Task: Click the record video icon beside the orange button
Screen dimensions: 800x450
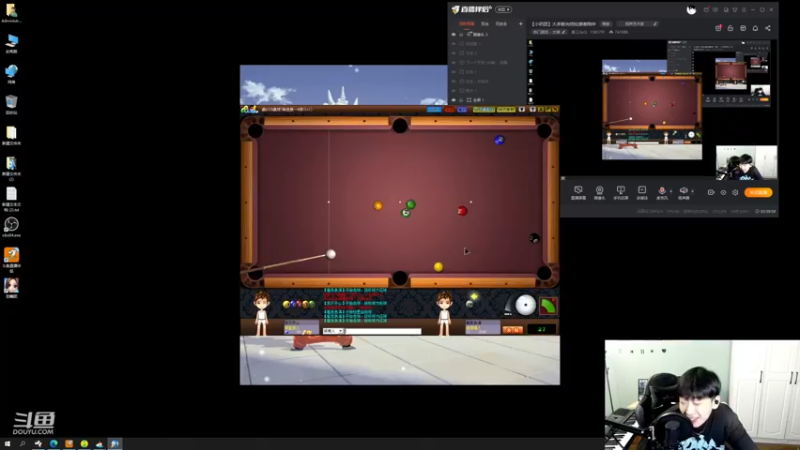Action: pyautogui.click(x=711, y=192)
